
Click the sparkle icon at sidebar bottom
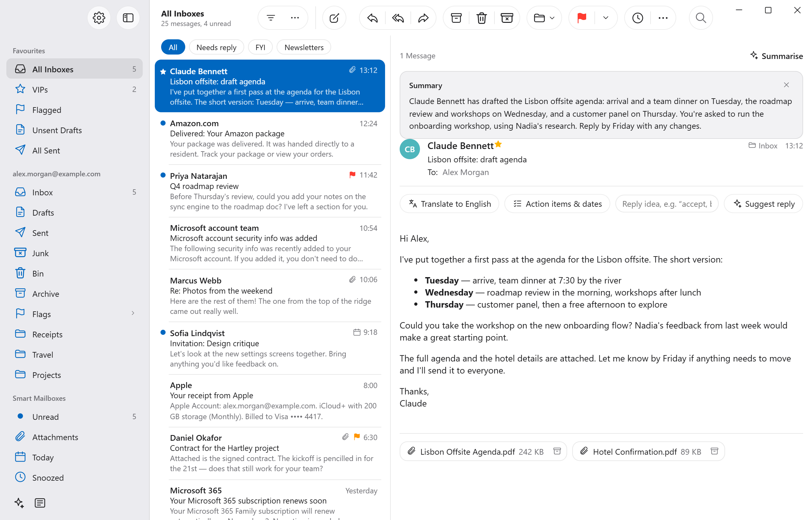tap(19, 503)
